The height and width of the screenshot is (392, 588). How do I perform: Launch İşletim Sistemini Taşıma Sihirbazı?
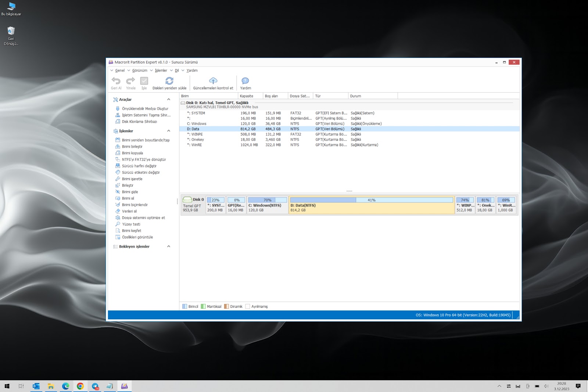pyautogui.click(x=146, y=115)
